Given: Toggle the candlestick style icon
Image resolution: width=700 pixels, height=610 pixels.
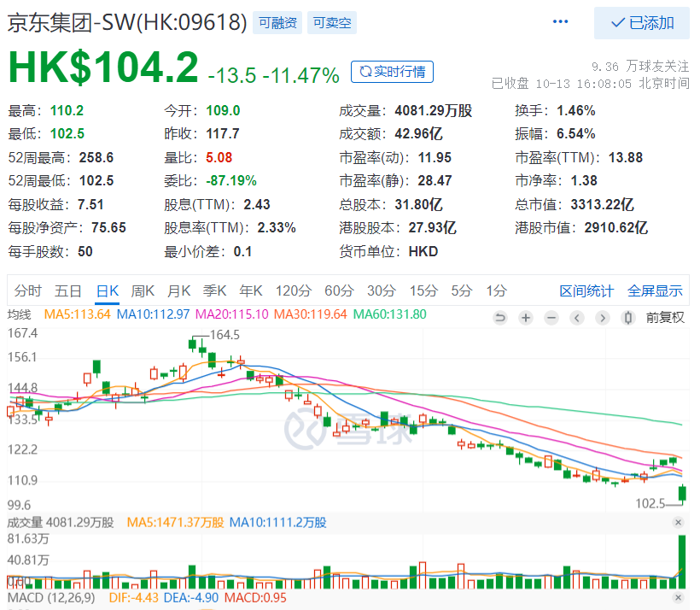Looking at the screenshot, I should click(628, 318).
